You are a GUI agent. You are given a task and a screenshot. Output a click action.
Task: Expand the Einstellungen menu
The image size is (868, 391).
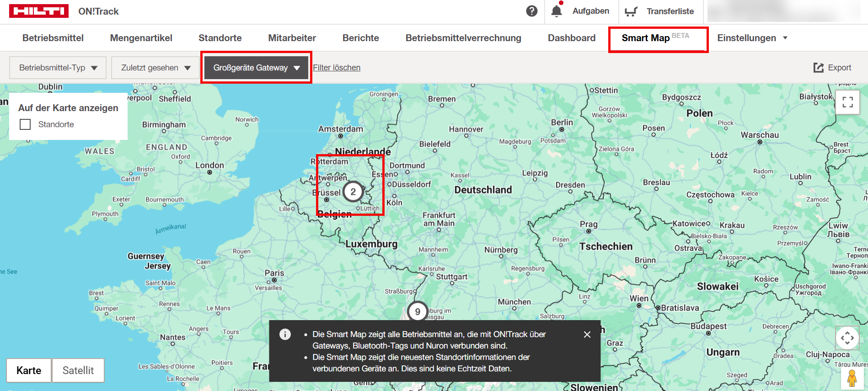[752, 38]
